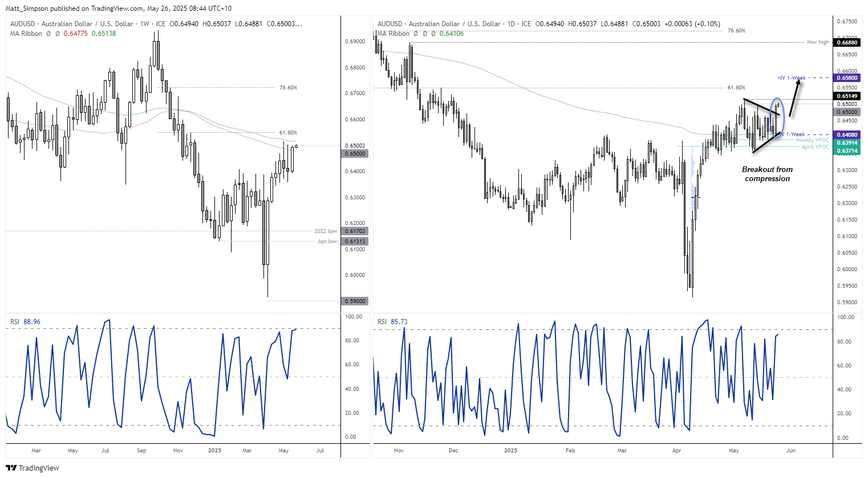
Task: Click the Breakout from compression text annotation
Action: 768,174
